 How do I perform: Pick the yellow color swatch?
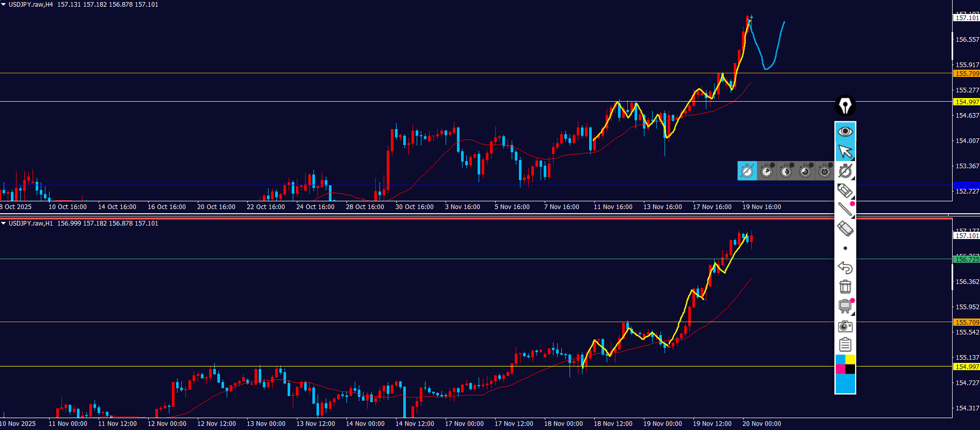850,359
